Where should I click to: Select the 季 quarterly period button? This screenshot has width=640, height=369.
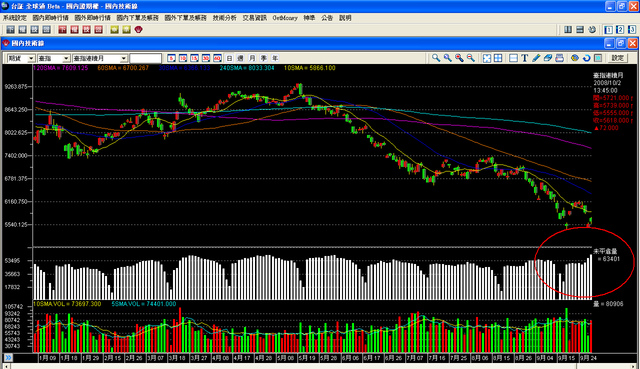[264, 58]
